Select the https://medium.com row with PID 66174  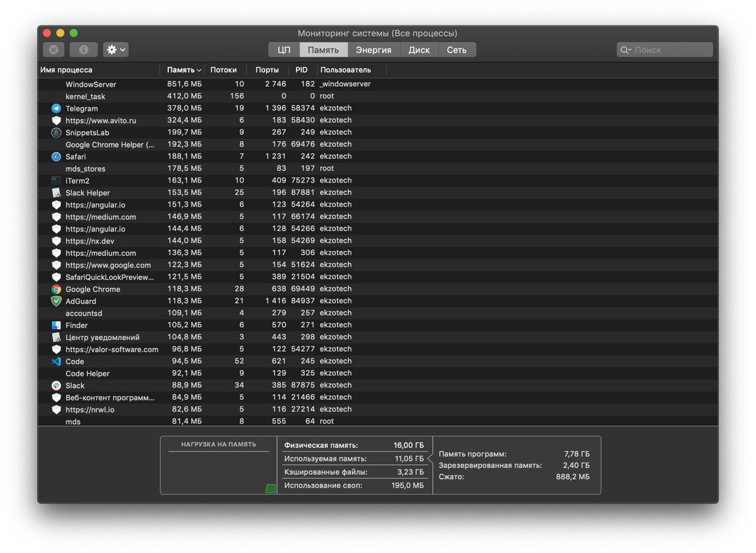click(x=378, y=217)
